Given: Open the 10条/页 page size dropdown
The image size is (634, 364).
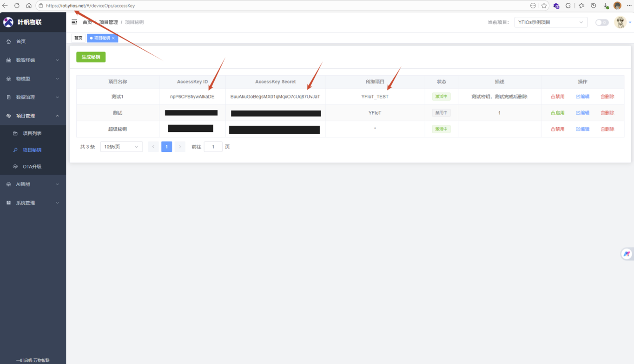Looking at the screenshot, I should 121,147.
